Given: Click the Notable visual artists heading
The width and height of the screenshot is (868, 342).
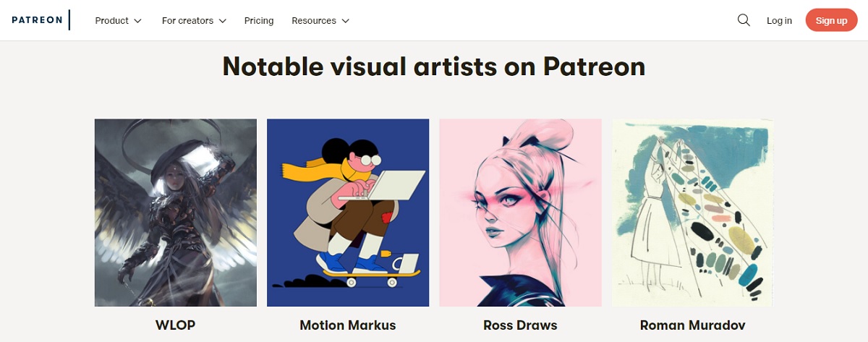Looking at the screenshot, I should [434, 67].
